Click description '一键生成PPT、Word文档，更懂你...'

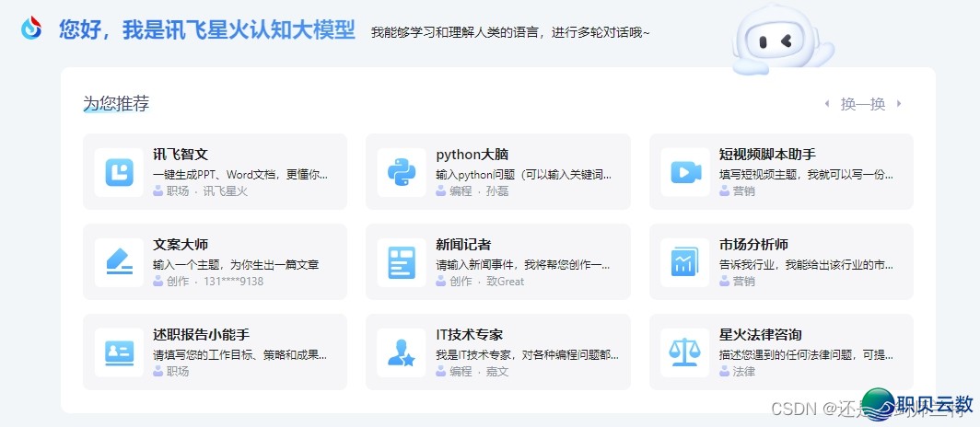coord(240,174)
